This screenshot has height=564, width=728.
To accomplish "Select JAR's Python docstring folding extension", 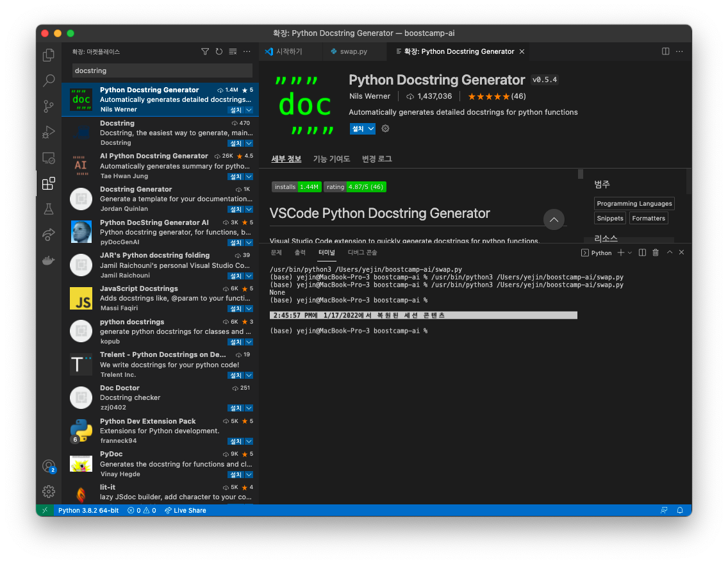I will point(160,265).
